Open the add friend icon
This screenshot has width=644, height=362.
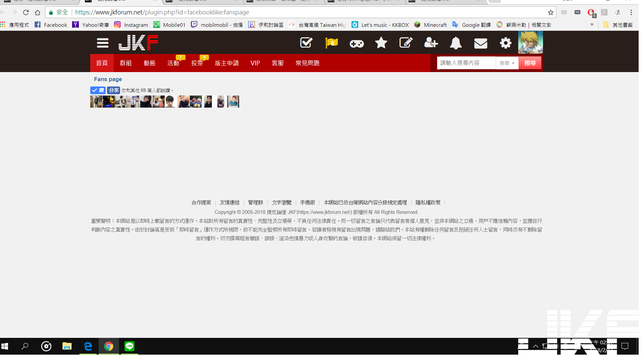pyautogui.click(x=431, y=43)
